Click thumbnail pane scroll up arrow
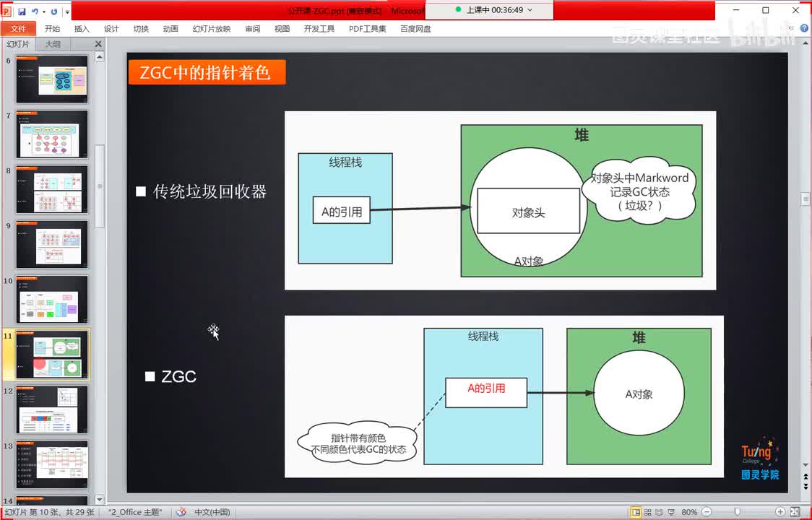Image resolution: width=812 pixels, height=520 pixels. click(x=100, y=56)
